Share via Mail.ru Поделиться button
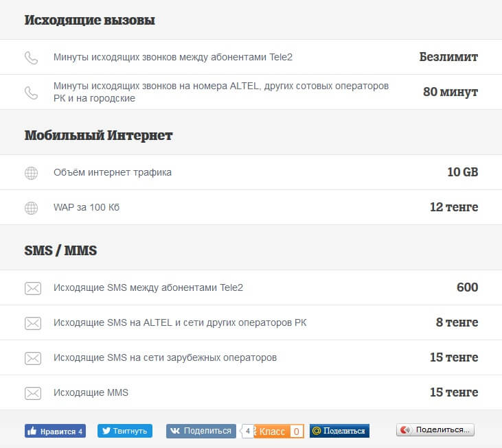Image resolution: width=502 pixels, height=448 pixels. [x=339, y=431]
